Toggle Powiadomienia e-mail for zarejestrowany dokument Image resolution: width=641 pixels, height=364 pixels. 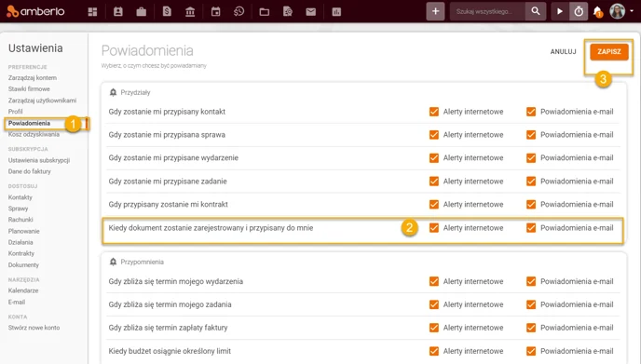coord(531,228)
